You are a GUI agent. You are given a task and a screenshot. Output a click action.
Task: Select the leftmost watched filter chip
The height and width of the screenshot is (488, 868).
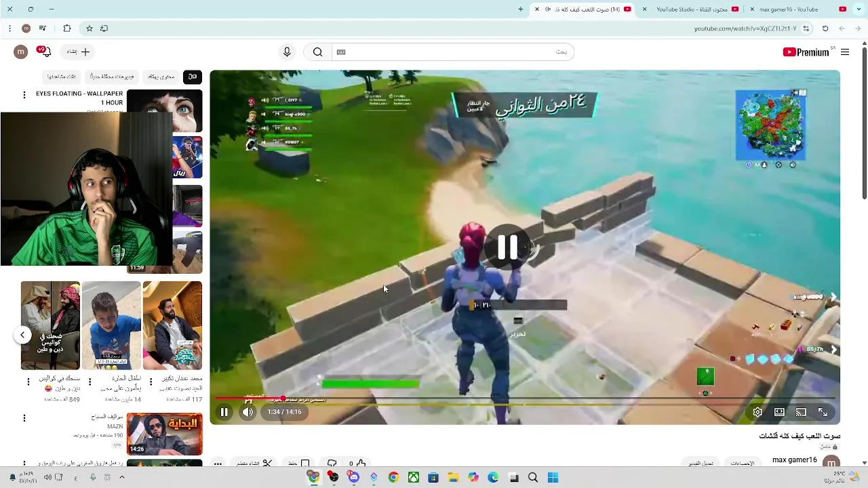[x=61, y=77]
